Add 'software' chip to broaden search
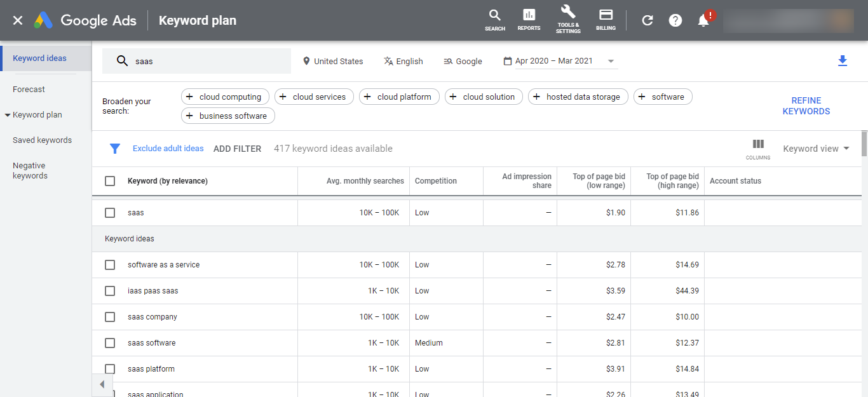868x397 pixels. coord(663,97)
